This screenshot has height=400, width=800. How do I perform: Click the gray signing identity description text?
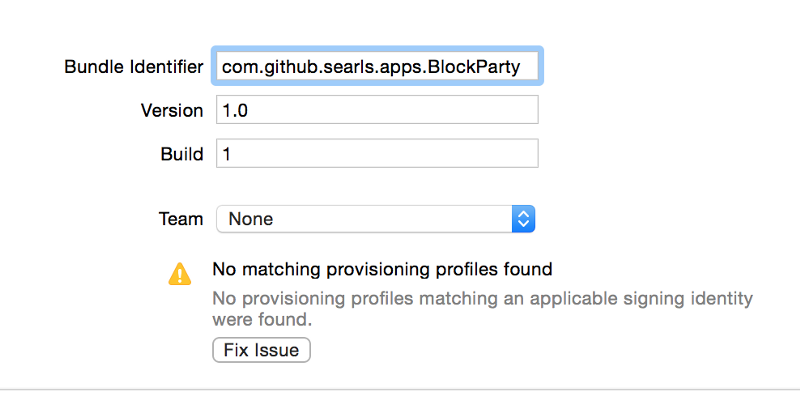(x=483, y=309)
